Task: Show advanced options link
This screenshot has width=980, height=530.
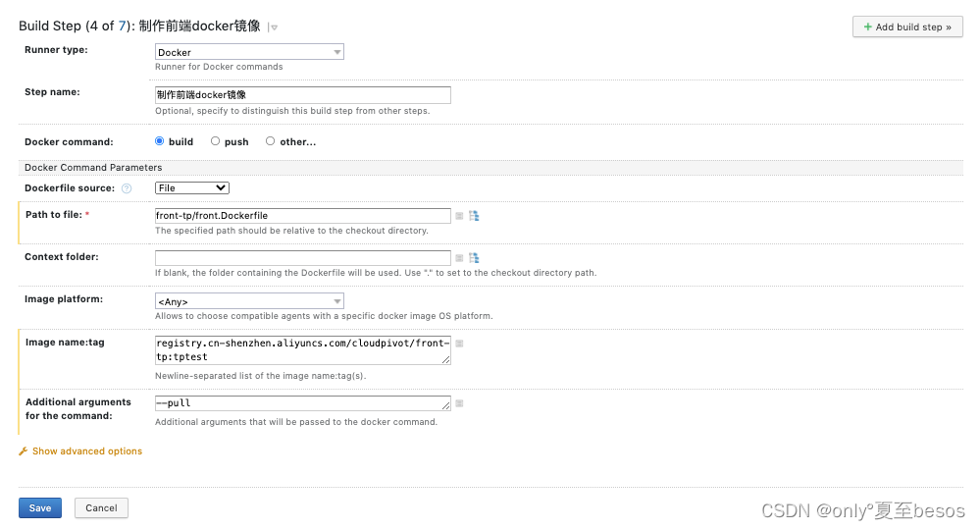Action: coord(87,451)
